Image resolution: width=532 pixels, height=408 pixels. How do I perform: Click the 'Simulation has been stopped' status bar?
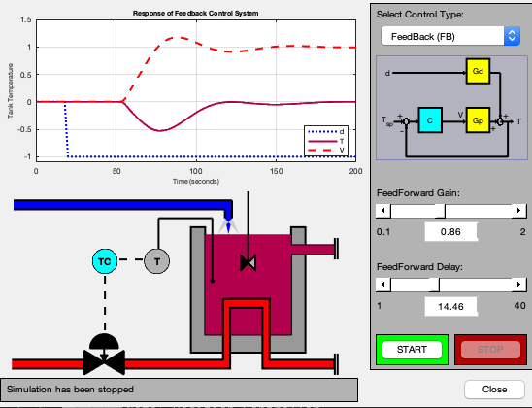click(x=179, y=390)
